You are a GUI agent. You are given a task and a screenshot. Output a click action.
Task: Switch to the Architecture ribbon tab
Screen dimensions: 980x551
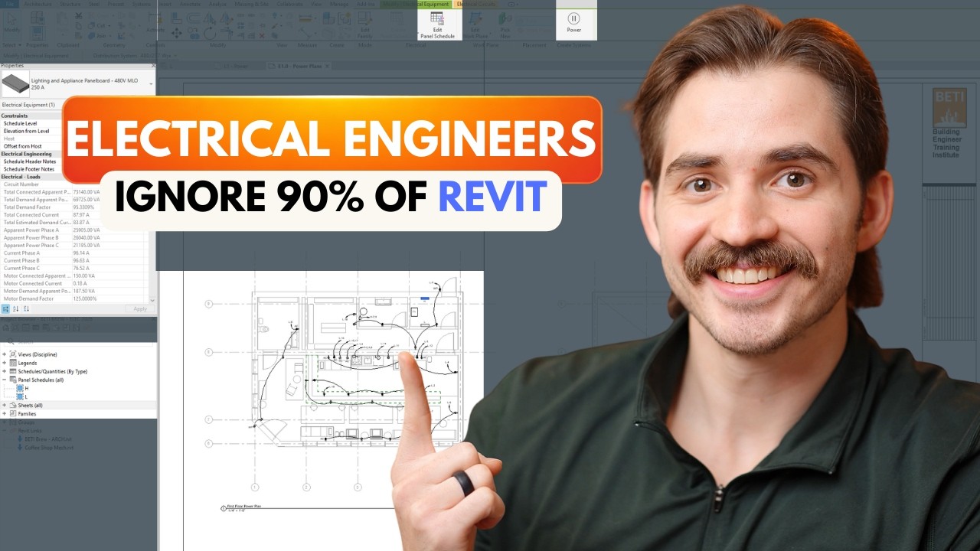[x=37, y=4]
